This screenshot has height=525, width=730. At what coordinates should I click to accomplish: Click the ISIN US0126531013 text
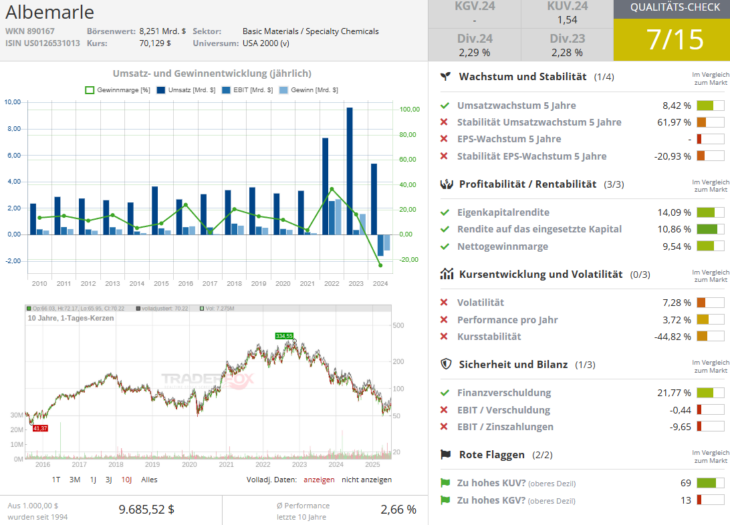(x=42, y=43)
